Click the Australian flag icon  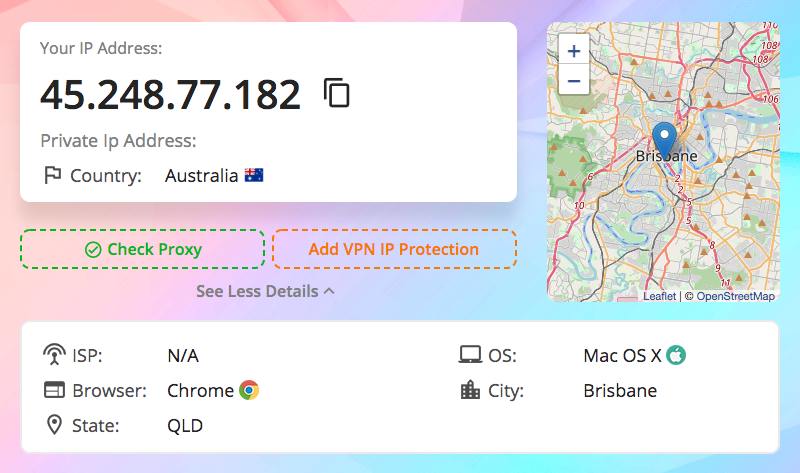click(254, 176)
